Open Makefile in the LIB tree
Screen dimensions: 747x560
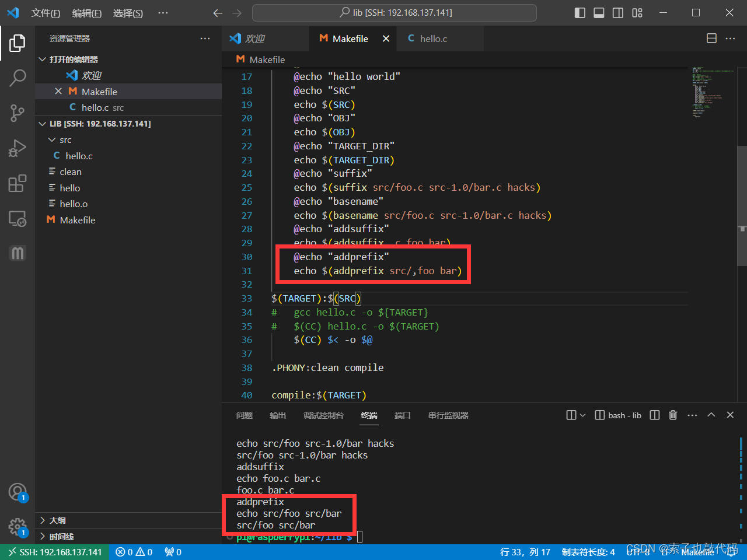[x=128, y=220]
